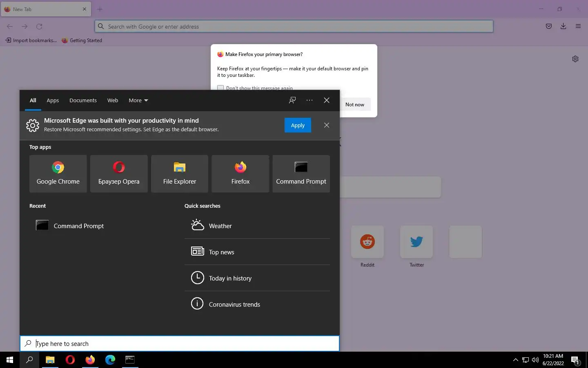Launch Firefox tile in Top apps
588x368 pixels.
241,174
